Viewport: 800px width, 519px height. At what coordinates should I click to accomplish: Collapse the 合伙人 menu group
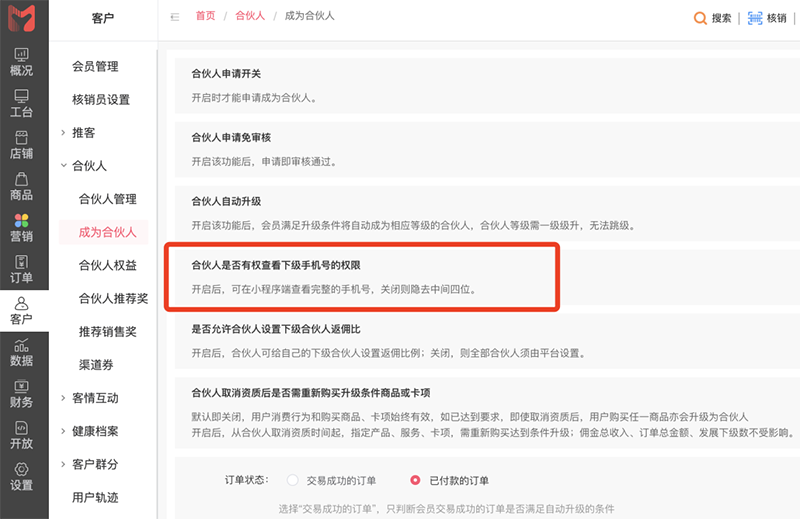pos(63,165)
